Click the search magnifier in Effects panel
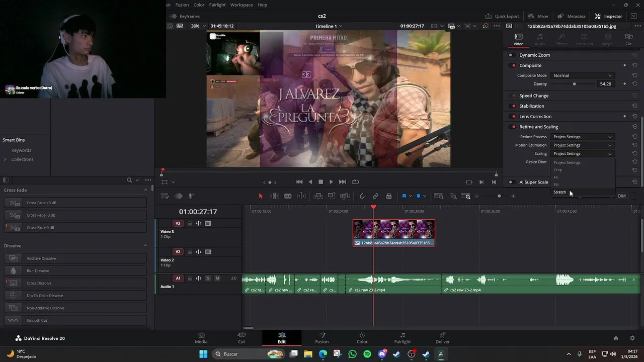 pyautogui.click(x=129, y=180)
